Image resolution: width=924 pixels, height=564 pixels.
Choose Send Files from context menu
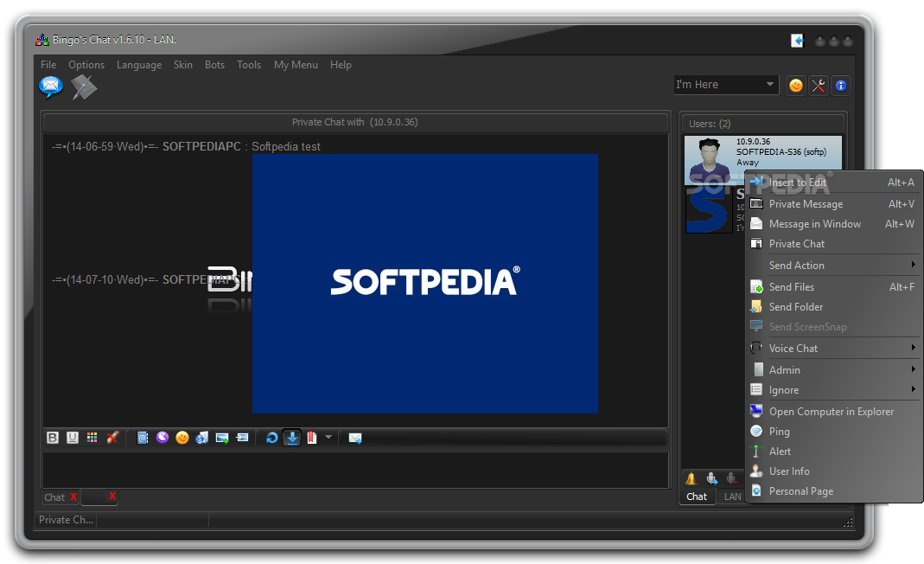coord(833,287)
